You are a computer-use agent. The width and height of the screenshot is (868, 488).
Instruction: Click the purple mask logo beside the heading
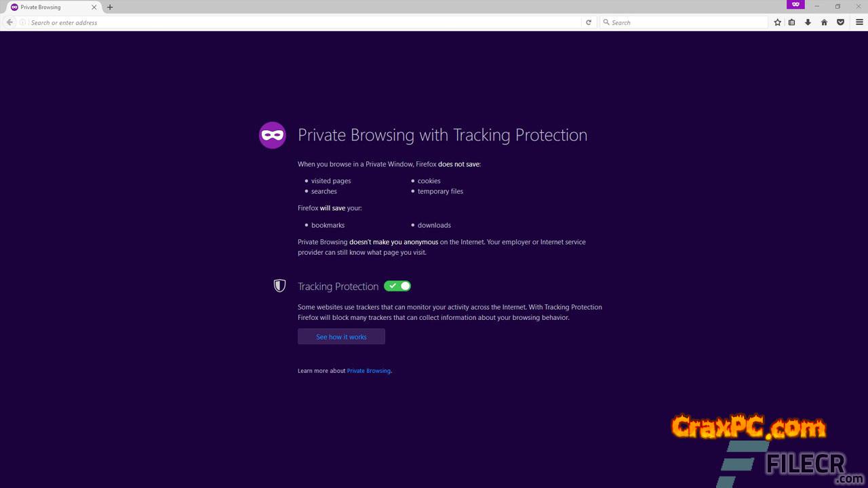click(x=273, y=136)
